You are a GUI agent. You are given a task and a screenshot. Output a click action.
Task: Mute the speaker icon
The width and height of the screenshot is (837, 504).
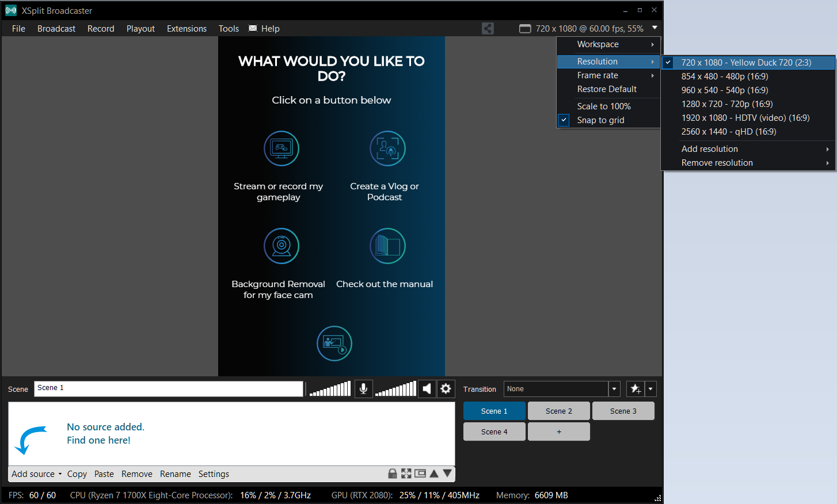point(427,389)
